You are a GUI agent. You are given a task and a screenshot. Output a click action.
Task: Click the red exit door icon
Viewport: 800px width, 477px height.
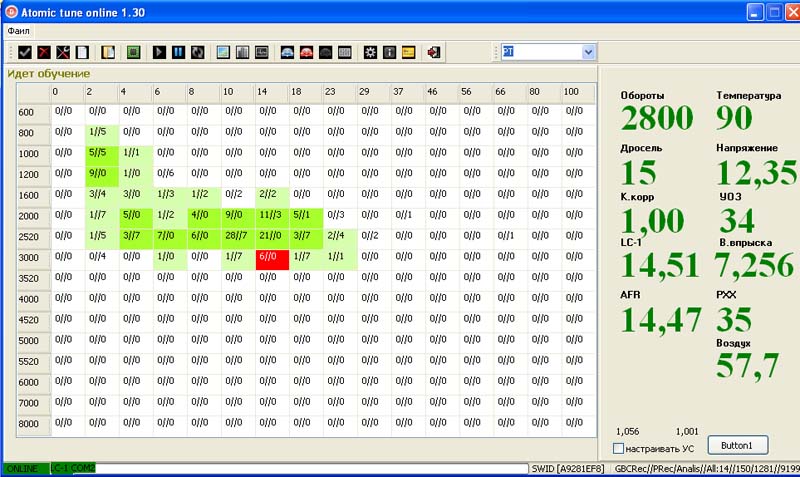pos(434,52)
